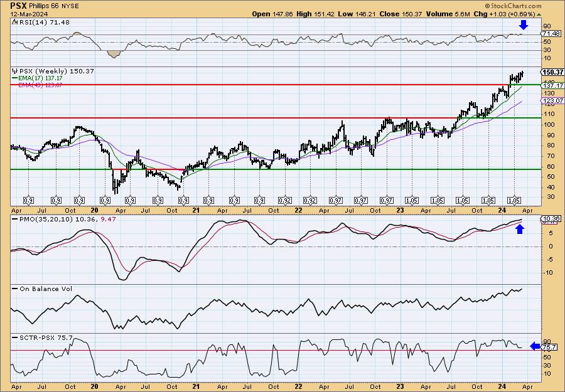Click the Chg +1.03 (+0.69%) reading

(x=504, y=14)
